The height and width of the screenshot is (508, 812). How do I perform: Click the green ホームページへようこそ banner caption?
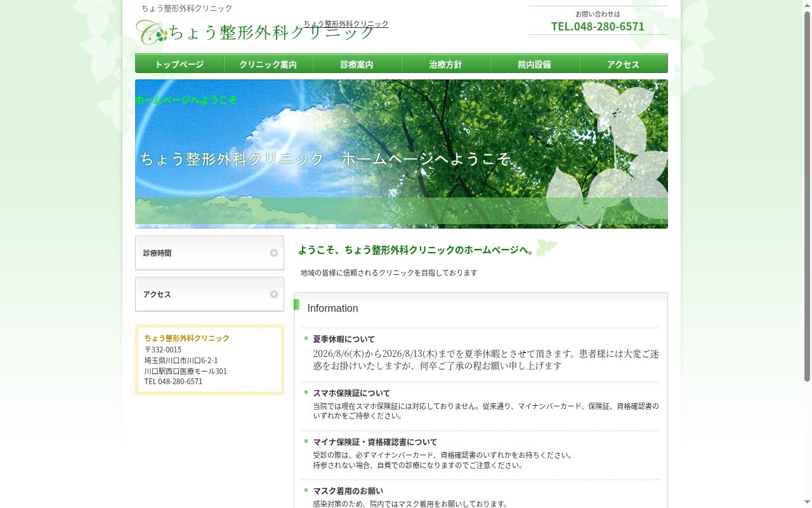coord(186,100)
